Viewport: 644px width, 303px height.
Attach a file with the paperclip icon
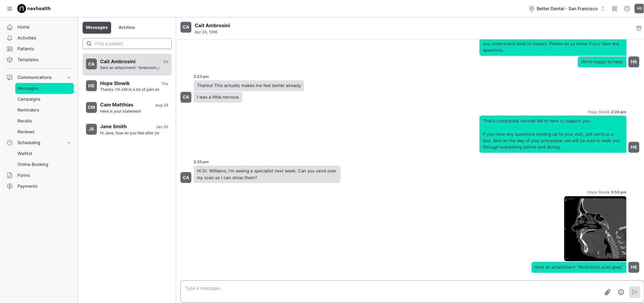[x=608, y=292]
